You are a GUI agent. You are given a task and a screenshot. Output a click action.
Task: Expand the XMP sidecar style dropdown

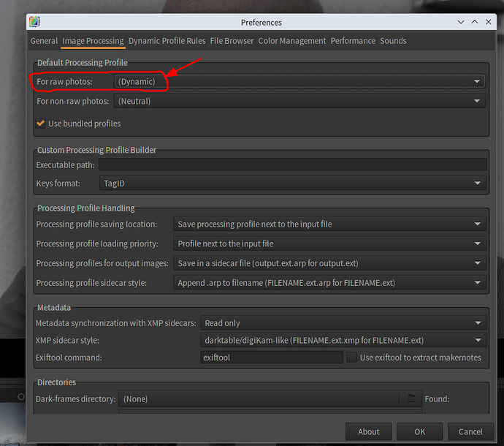[343, 340]
